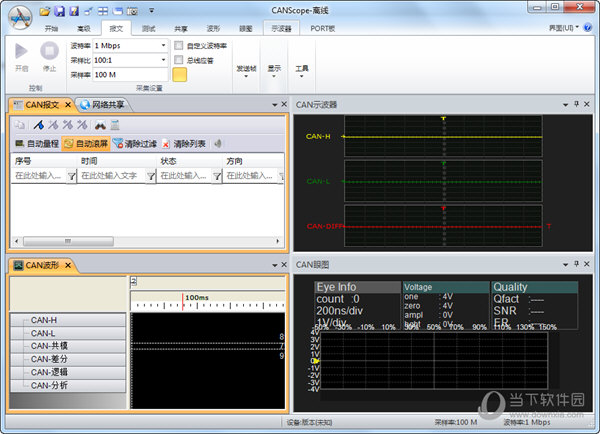Switch to the 测试 ribbon tab
Viewport: 600px width, 434px height.
coord(148,28)
